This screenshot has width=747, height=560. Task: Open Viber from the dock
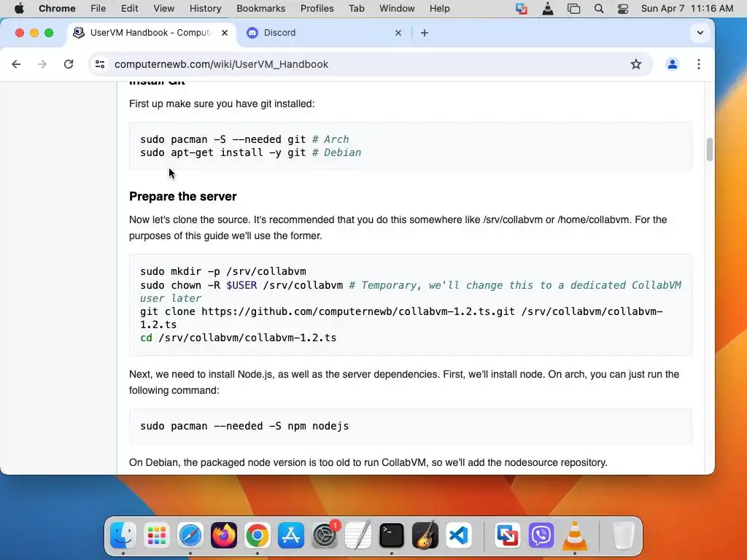pyautogui.click(x=541, y=535)
